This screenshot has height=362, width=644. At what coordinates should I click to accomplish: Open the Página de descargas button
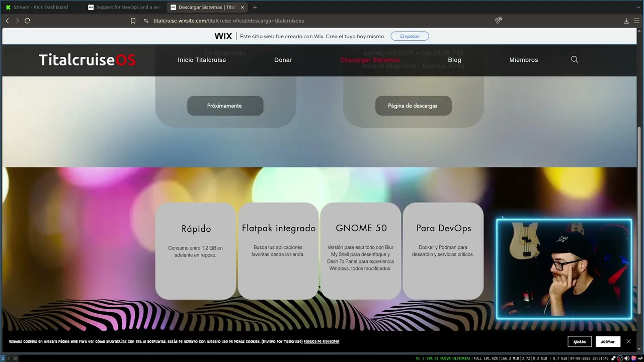[x=413, y=106]
